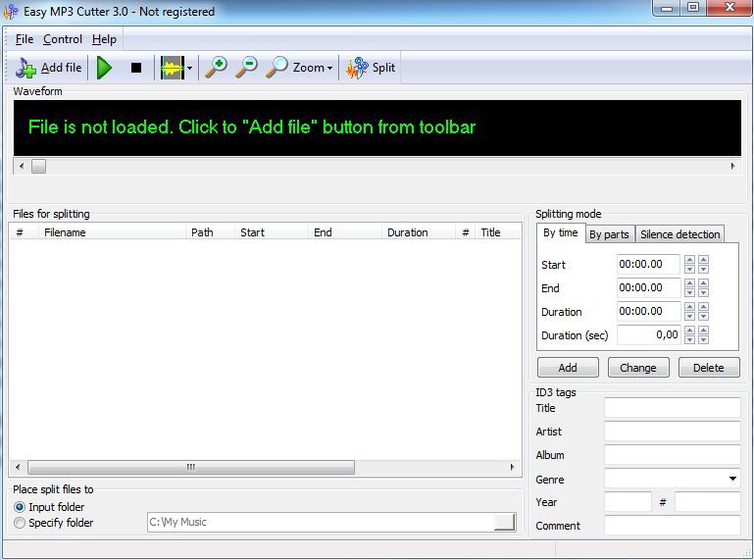
Task: Click the Start column header
Action: (272, 232)
